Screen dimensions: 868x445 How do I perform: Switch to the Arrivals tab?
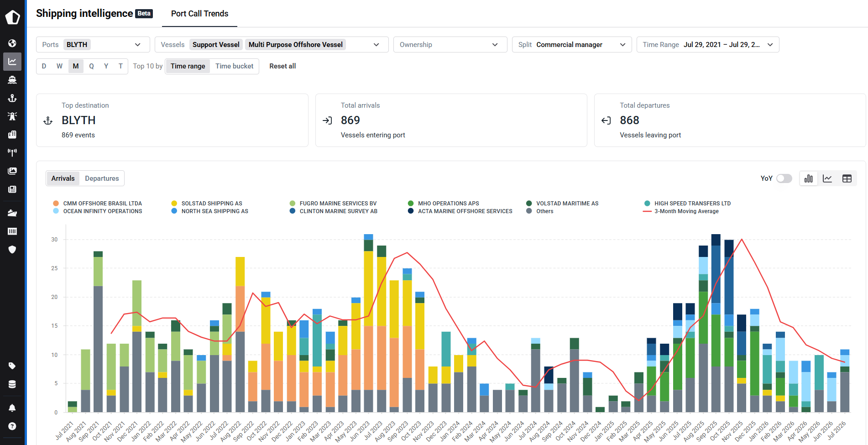[x=63, y=178]
